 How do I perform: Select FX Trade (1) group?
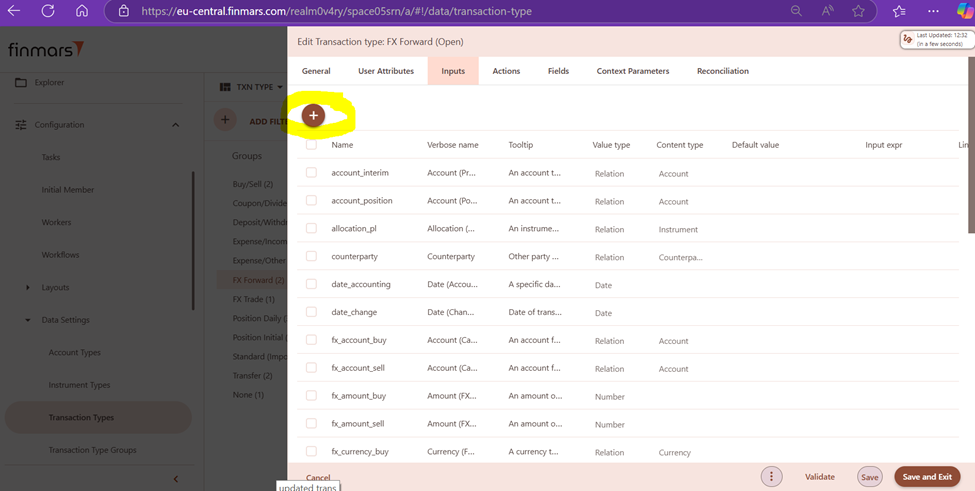click(254, 300)
